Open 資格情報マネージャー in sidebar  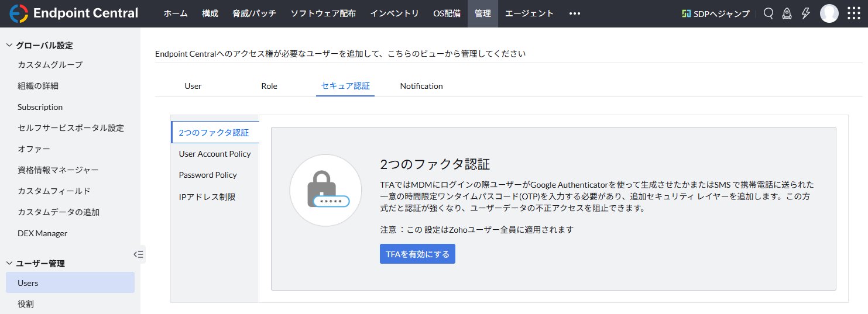(x=58, y=170)
